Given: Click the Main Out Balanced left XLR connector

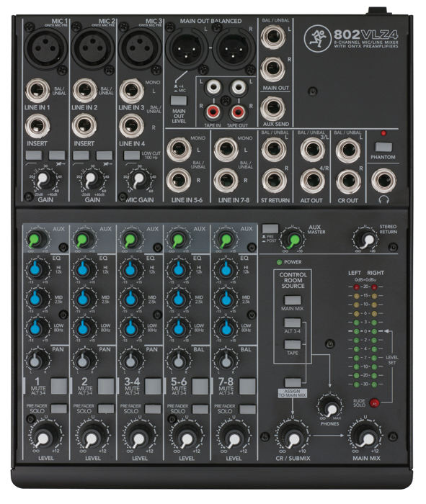Looking at the screenshot, I should (187, 48).
